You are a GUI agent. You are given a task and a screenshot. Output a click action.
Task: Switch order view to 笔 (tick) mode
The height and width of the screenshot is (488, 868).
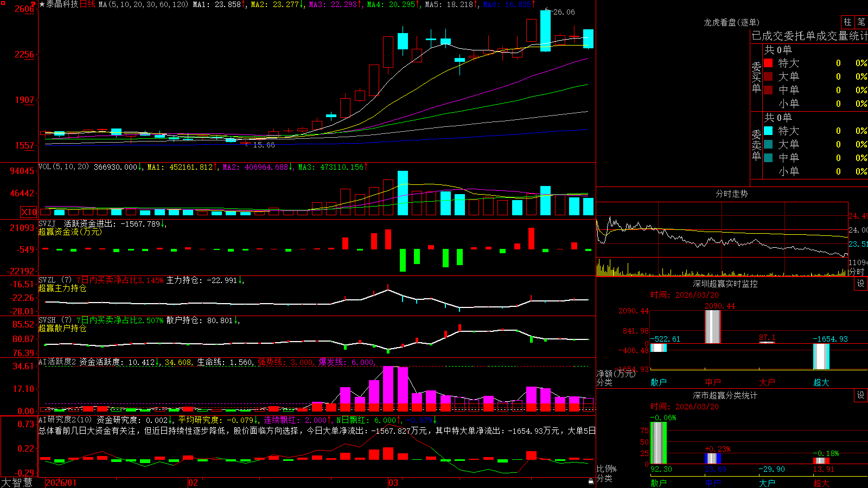861,22
